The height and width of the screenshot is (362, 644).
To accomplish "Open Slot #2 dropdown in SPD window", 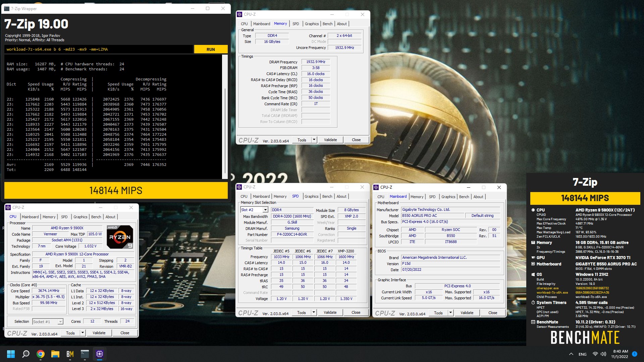I will tap(265, 210).
